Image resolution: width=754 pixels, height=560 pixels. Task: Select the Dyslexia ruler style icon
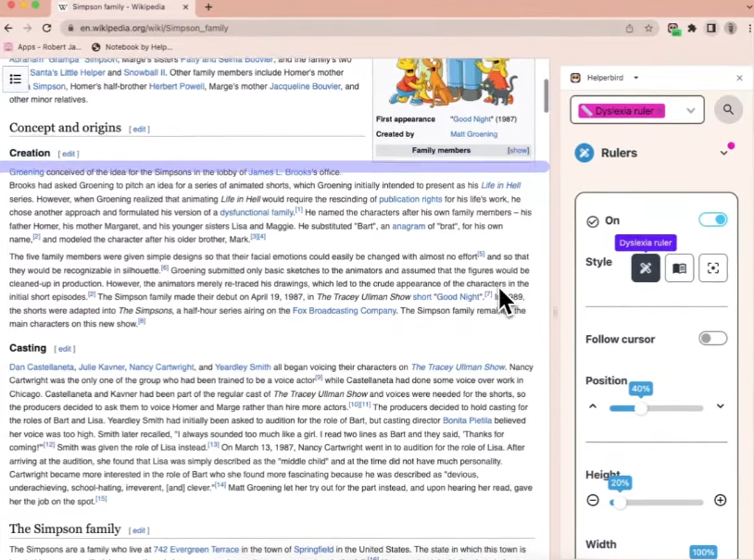(x=646, y=268)
